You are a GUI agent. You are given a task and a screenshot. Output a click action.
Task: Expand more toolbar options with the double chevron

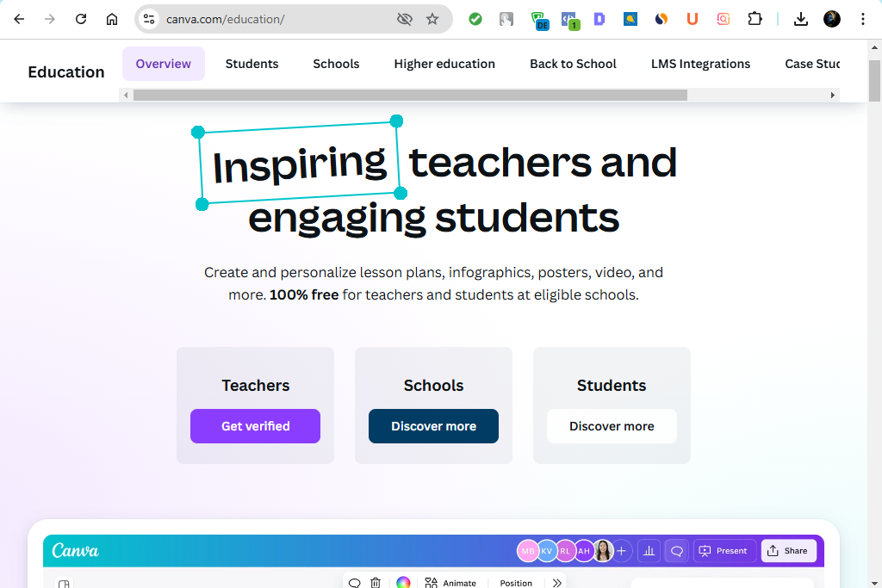[x=556, y=583]
